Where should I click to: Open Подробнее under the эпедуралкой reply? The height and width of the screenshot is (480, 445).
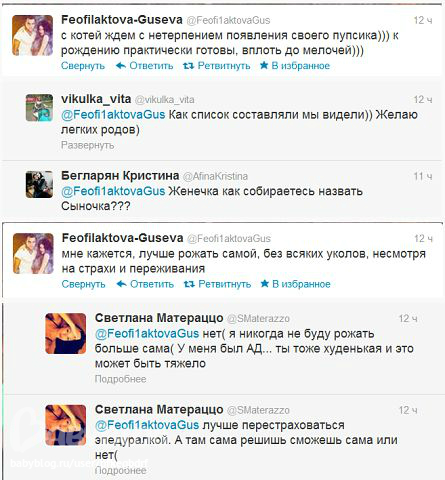pyautogui.click(x=120, y=470)
